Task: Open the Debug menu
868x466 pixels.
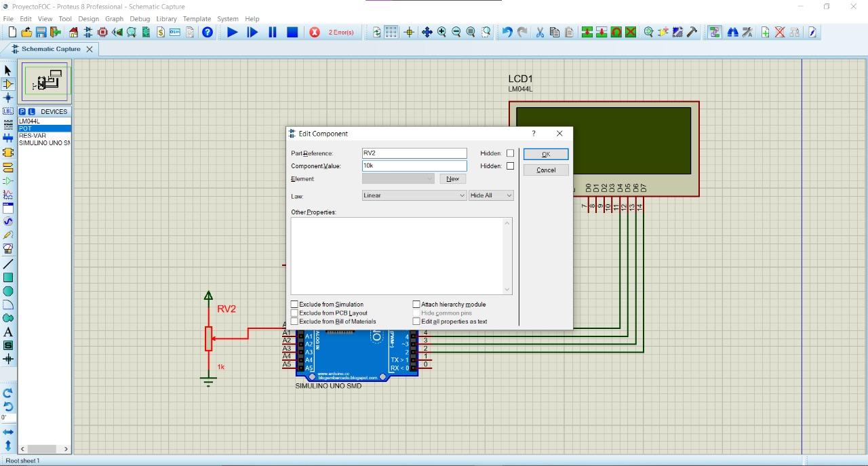Action: pos(140,19)
